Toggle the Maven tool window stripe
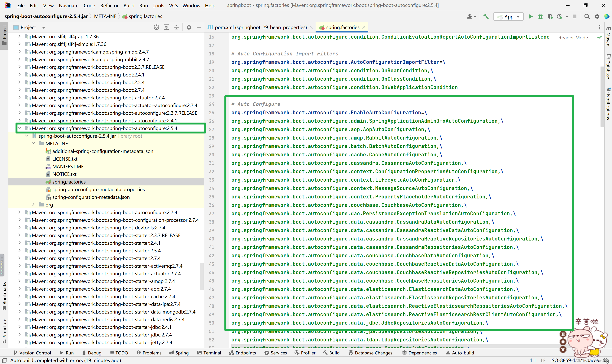 pos(608,36)
